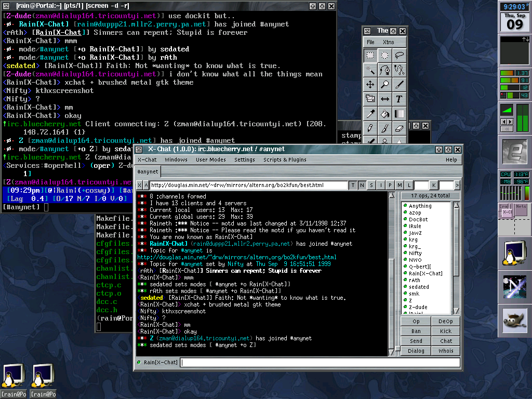
Task: Launch Netscape from the dock
Action: click(515, 287)
